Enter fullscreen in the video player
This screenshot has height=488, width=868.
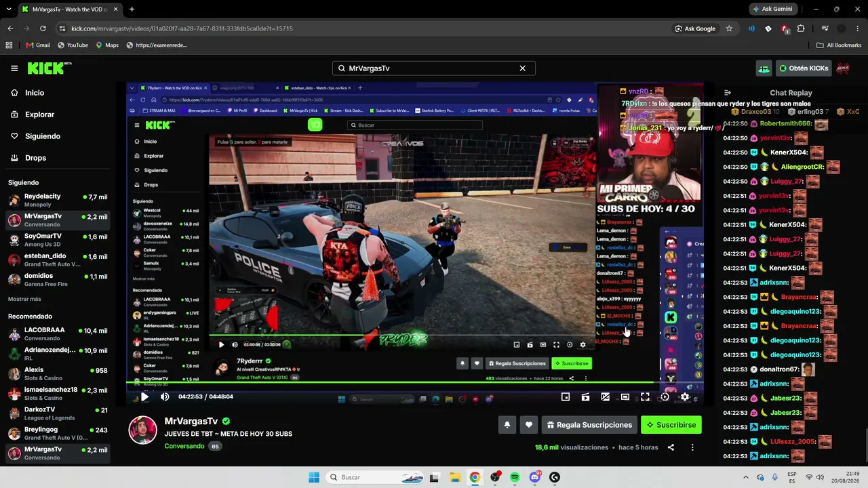[x=645, y=397]
